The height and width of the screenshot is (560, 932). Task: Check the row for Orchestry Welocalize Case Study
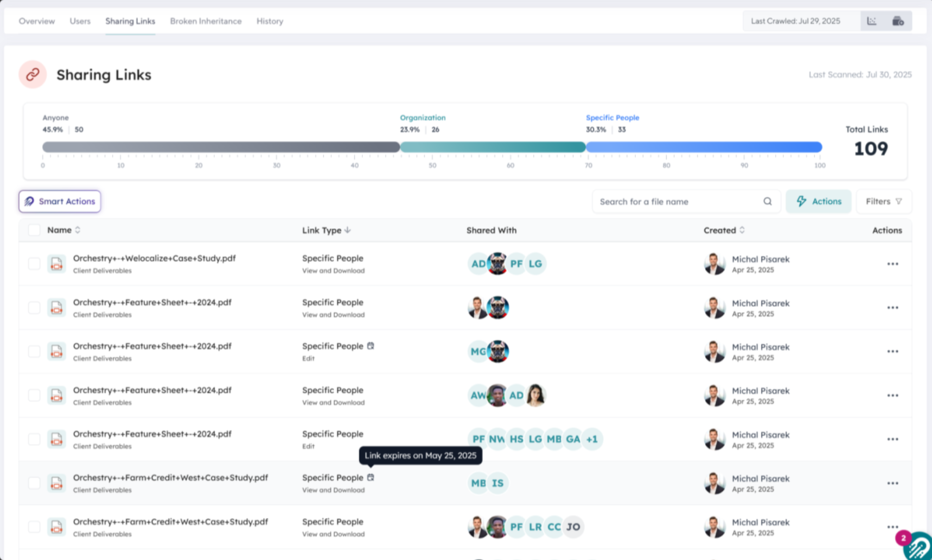click(x=34, y=263)
